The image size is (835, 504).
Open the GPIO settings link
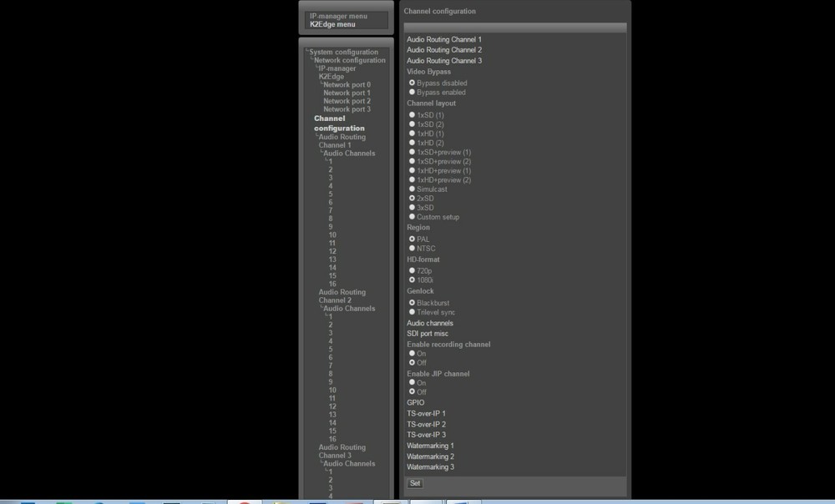pyautogui.click(x=415, y=403)
